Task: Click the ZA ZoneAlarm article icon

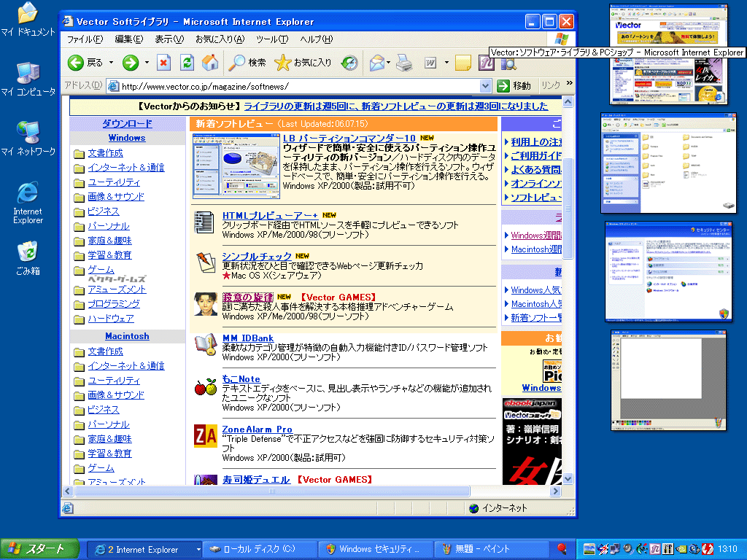Action: click(205, 436)
